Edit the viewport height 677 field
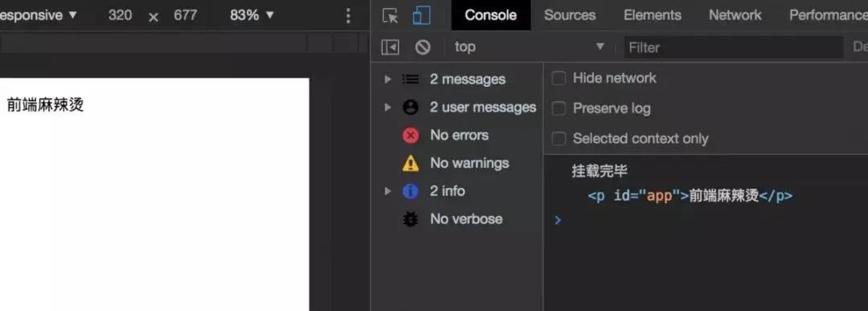The height and width of the screenshot is (311, 868). tap(185, 15)
